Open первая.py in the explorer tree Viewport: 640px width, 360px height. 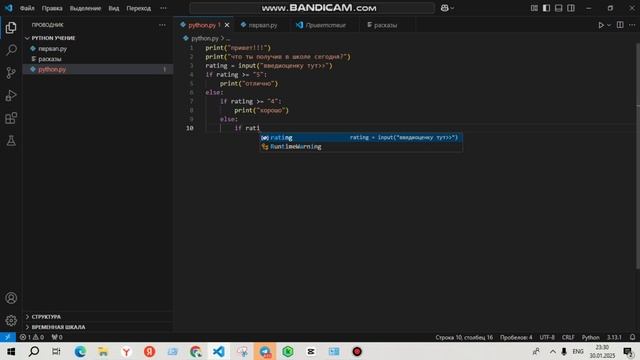point(98,49)
